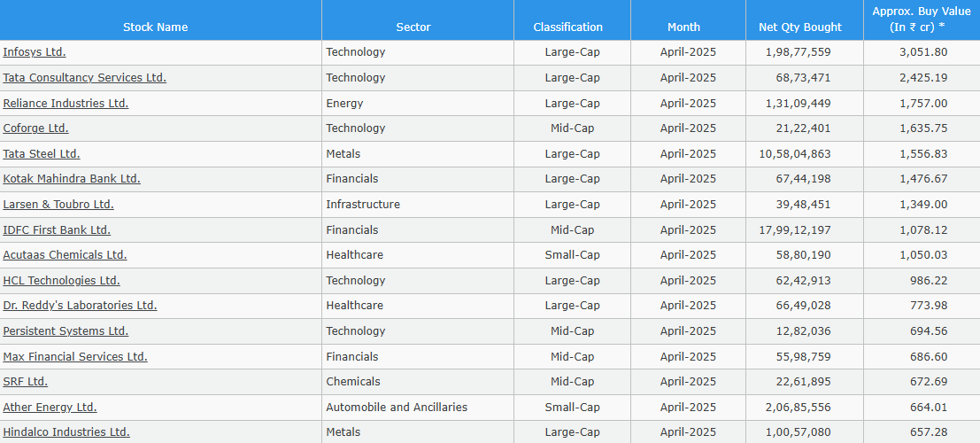Sort by the Sector column header

(413, 27)
